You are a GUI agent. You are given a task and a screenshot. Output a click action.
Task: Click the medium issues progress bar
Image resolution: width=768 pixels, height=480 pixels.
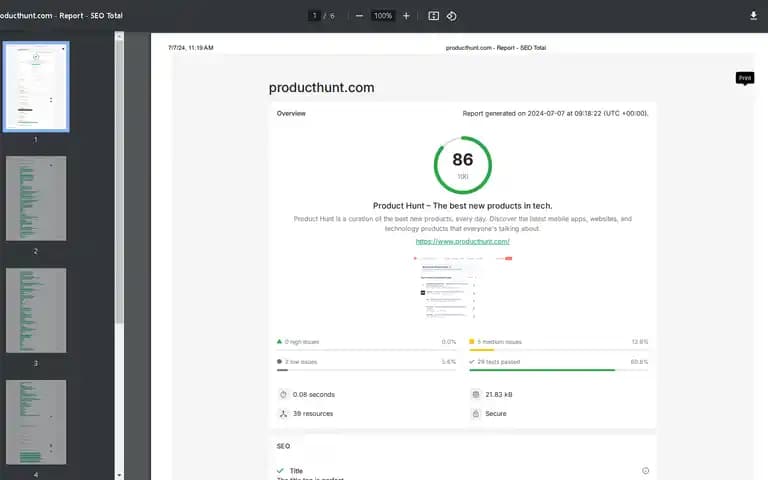558,350
